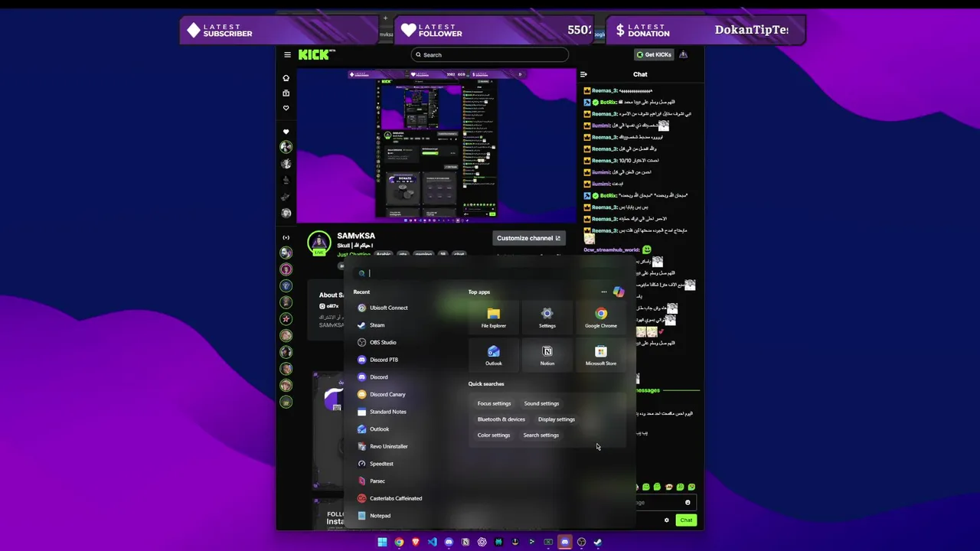The image size is (980, 551).
Task: Go to Kick home sidebar icon
Action: (286, 78)
